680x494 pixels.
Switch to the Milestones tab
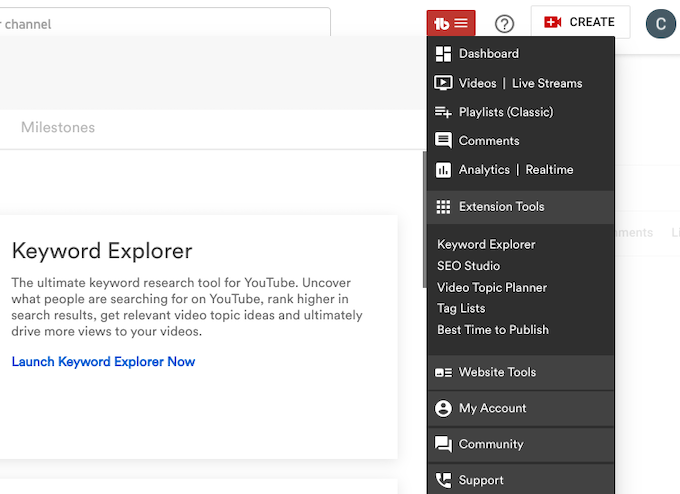pos(58,128)
